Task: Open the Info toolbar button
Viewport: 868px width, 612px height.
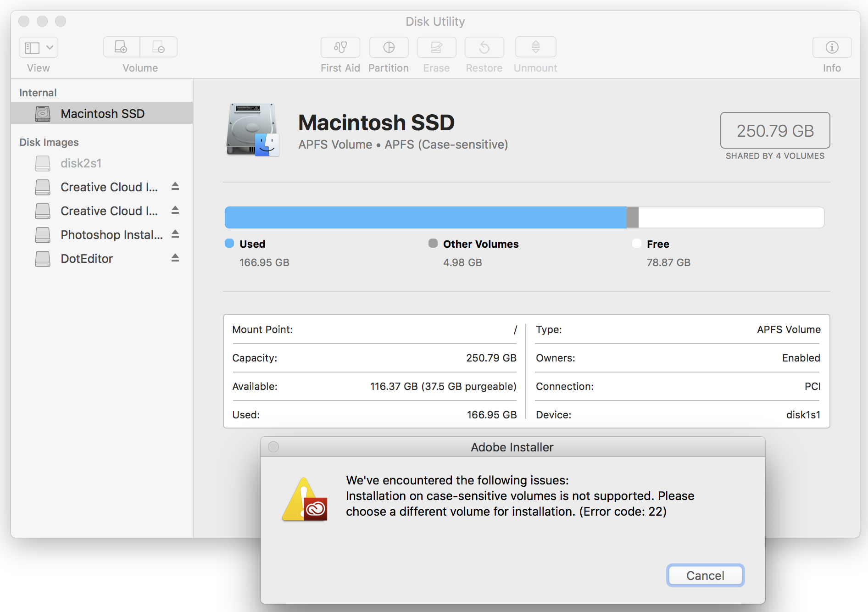Action: (x=832, y=47)
